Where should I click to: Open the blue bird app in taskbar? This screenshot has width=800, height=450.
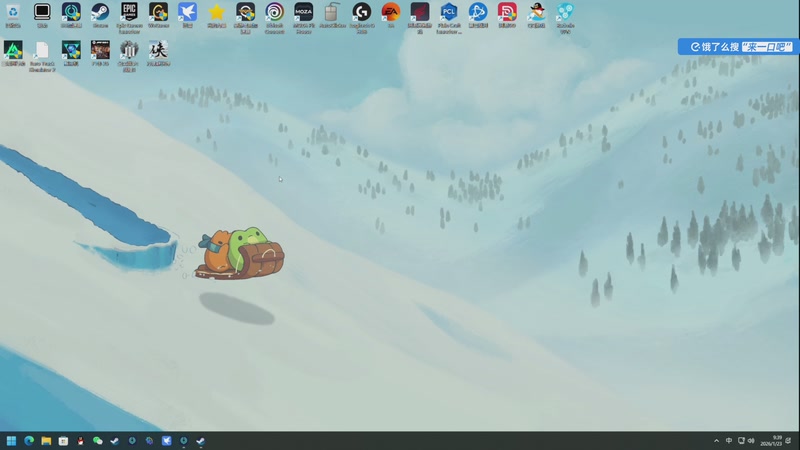click(166, 441)
